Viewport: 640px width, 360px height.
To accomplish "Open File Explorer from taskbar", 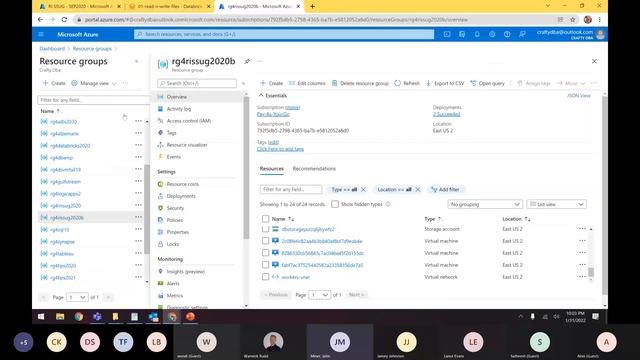I will 60,316.
